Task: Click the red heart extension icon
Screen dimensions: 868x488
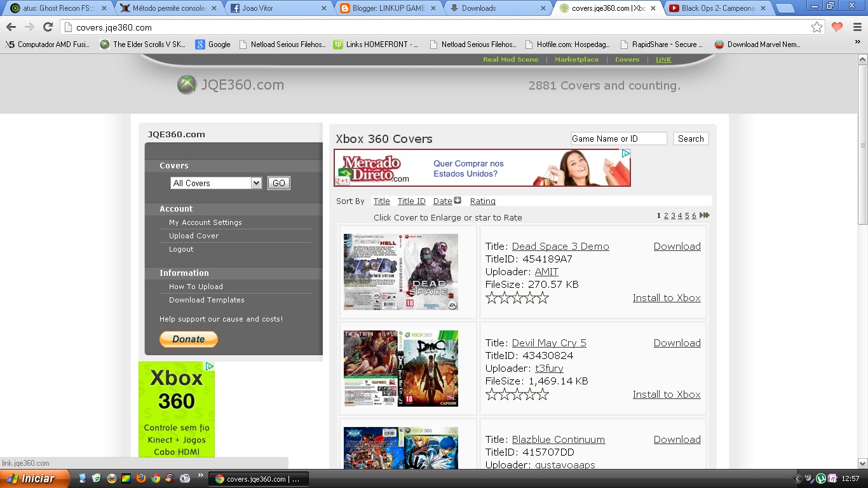Action: (837, 27)
